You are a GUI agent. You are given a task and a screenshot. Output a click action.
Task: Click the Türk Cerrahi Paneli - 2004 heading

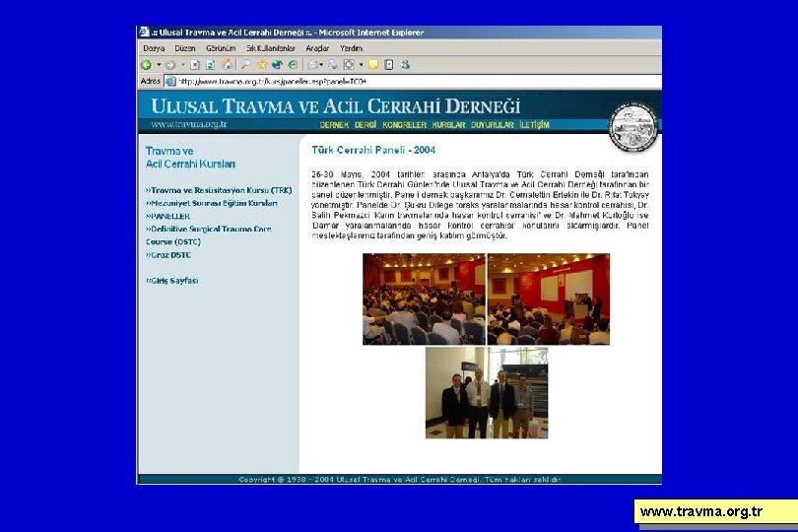(x=373, y=150)
